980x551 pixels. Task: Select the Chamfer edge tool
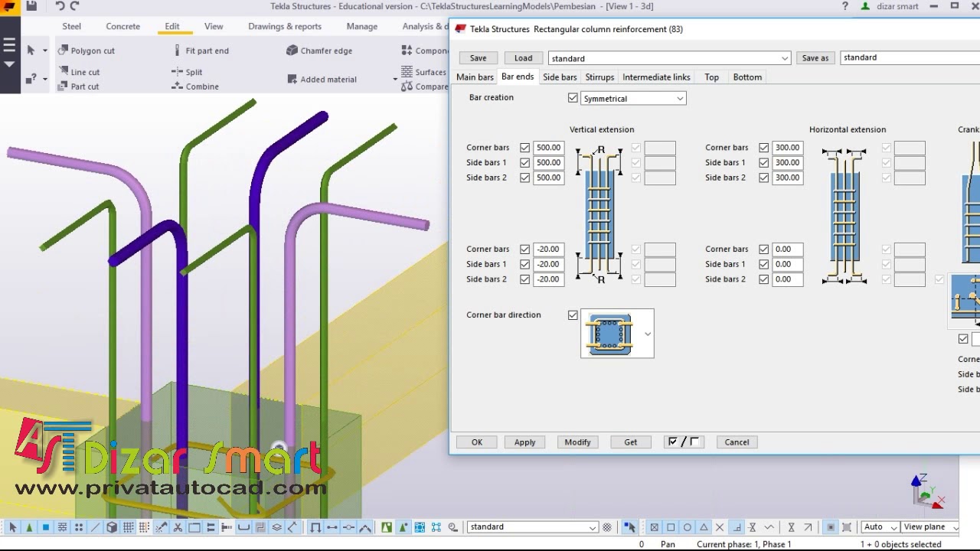(x=319, y=51)
